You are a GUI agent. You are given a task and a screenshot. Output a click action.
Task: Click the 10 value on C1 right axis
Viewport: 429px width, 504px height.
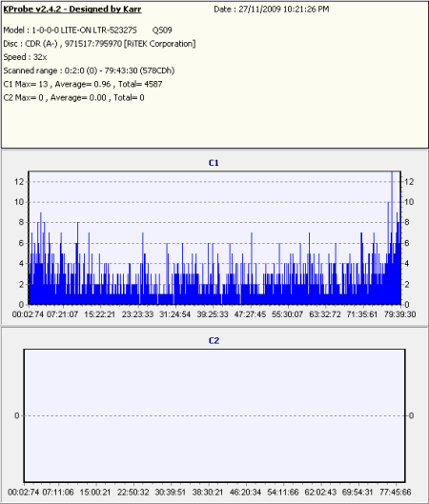[409, 202]
